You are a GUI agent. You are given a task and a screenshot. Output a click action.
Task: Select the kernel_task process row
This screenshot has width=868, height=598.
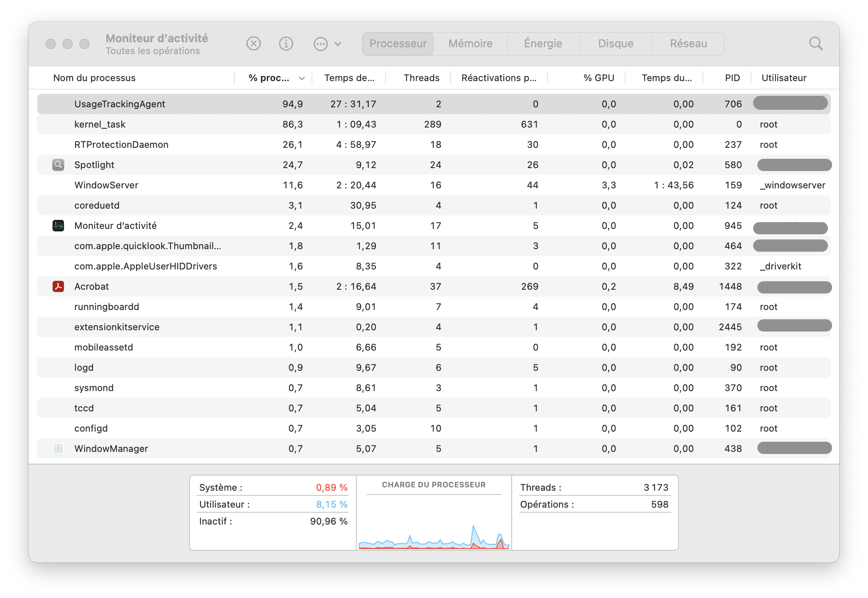(100, 124)
